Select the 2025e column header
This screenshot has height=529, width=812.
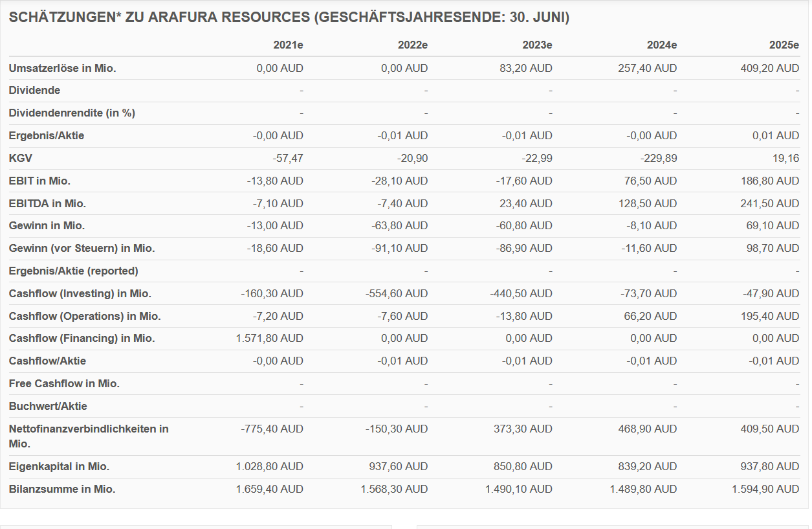[x=787, y=45]
